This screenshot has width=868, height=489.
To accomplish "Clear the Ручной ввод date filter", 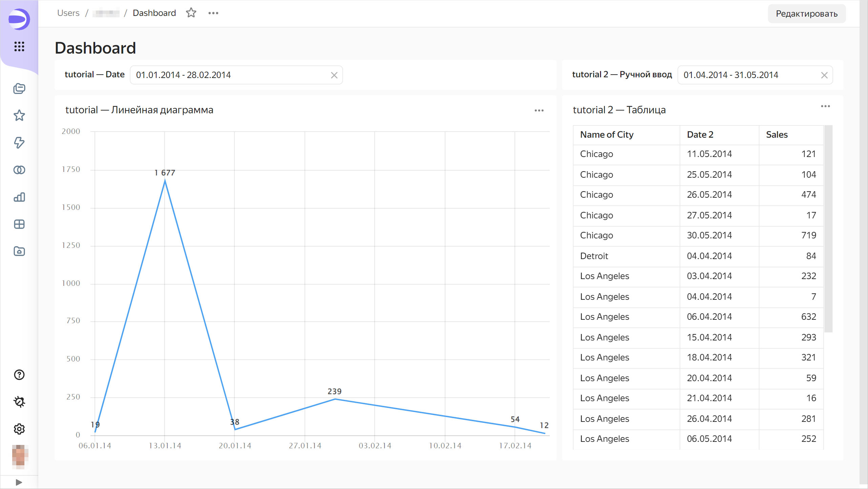I will click(824, 75).
